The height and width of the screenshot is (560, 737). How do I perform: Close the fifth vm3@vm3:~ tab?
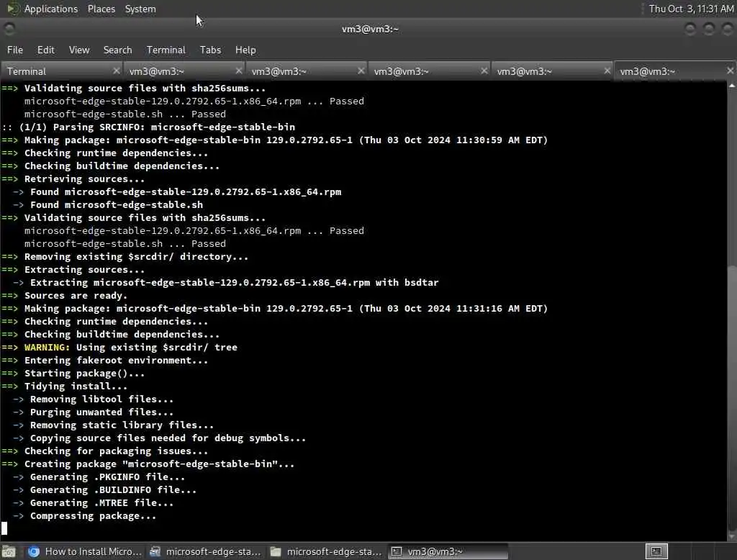607,71
